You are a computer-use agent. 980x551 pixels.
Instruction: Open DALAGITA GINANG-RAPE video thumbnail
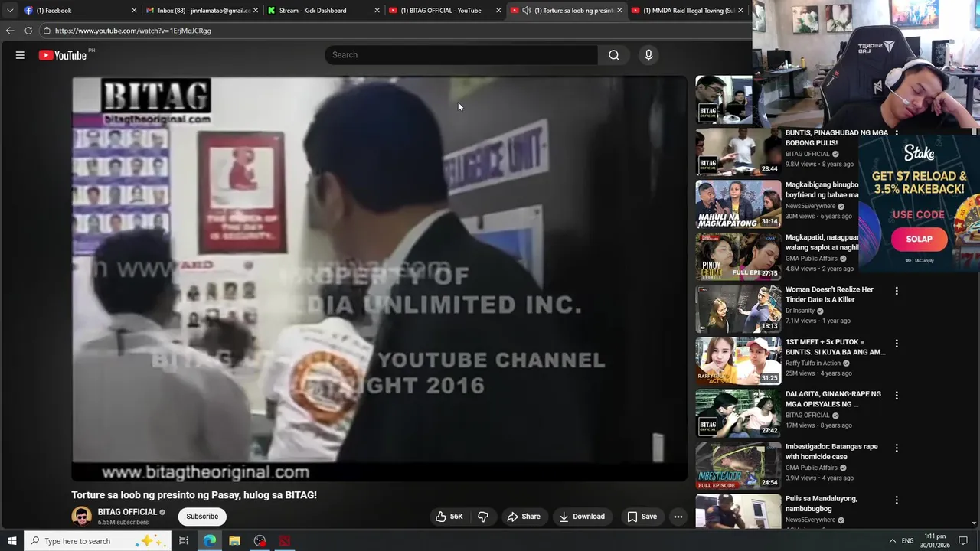tap(738, 413)
